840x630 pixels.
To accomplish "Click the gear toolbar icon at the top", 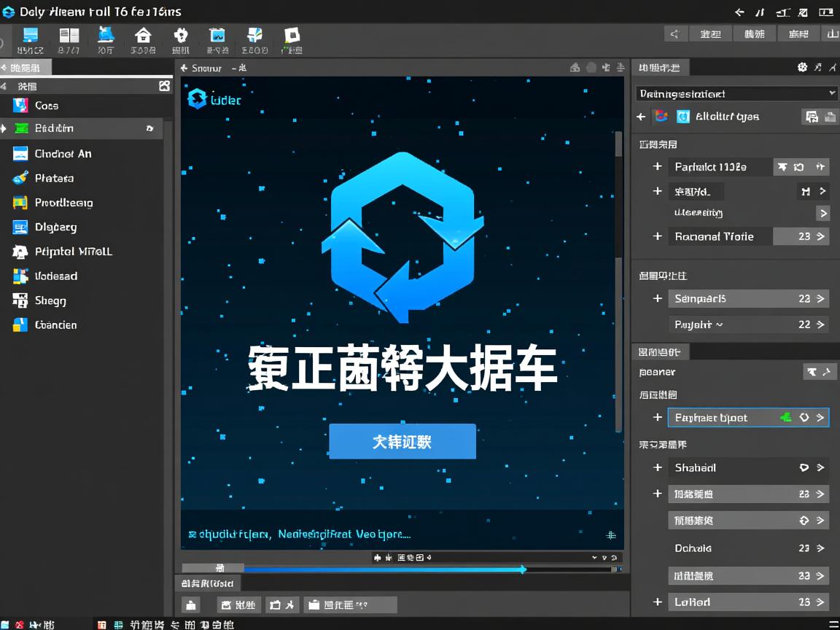I will point(181,35).
